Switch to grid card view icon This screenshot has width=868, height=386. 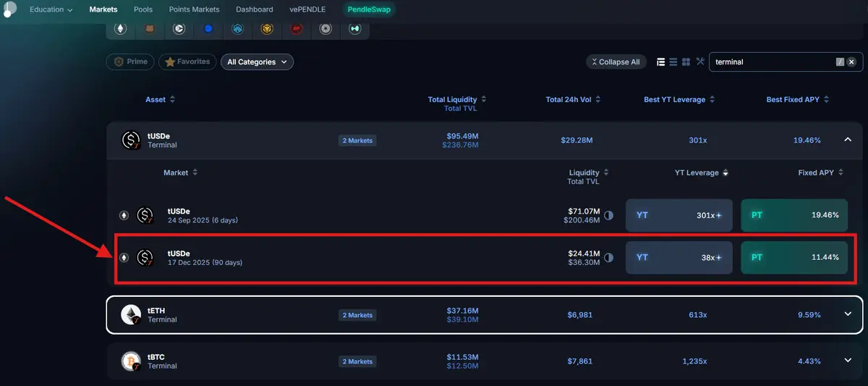(x=686, y=62)
